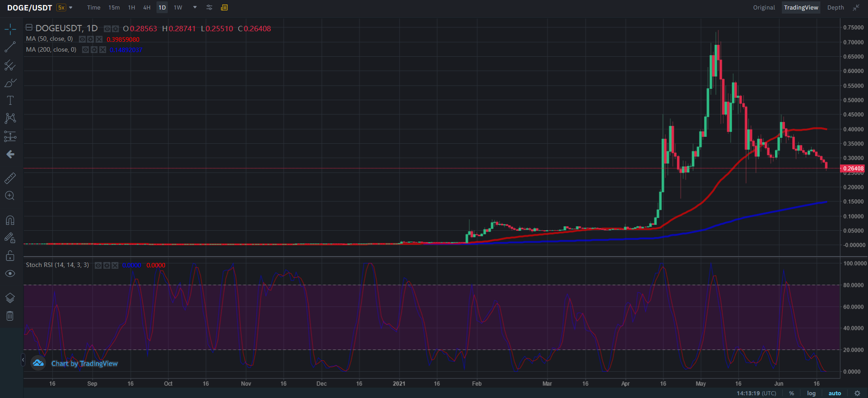The image size is (868, 398).
Task: Toggle magnet mode in the left toolbar
Action: (10, 220)
